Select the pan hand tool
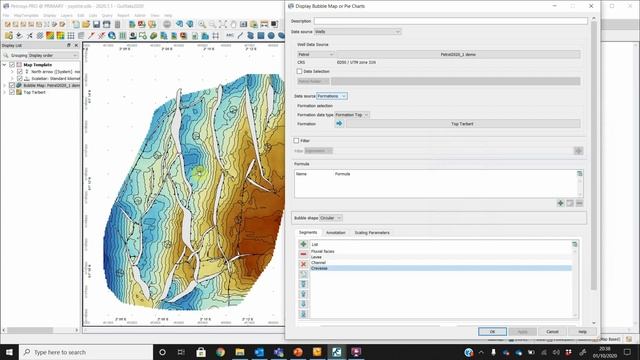The image size is (640, 360). tap(233, 24)
